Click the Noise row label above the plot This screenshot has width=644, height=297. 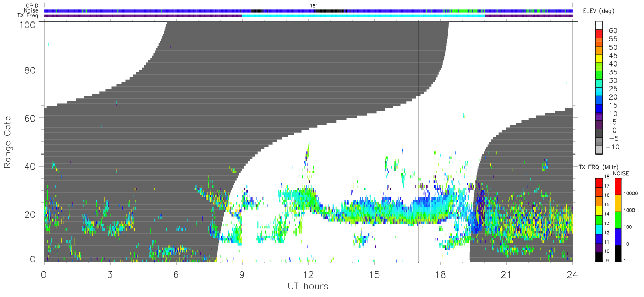pyautogui.click(x=31, y=10)
